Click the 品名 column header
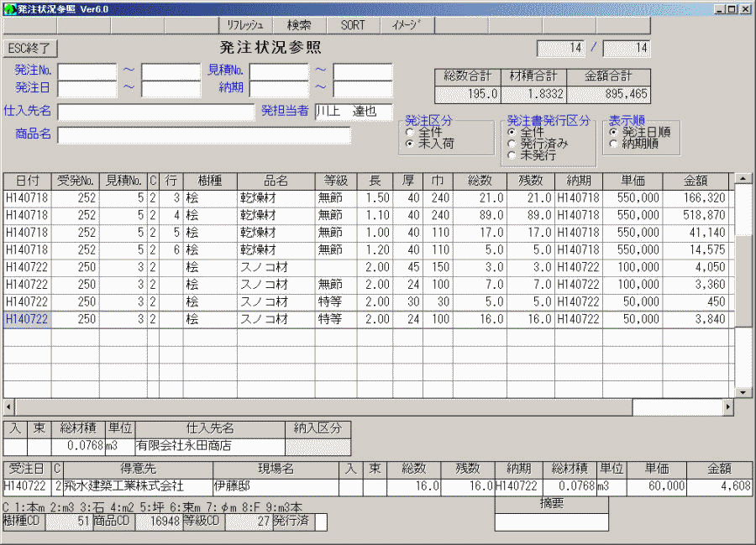Image resolution: width=756 pixels, height=545 pixels. 276,181
